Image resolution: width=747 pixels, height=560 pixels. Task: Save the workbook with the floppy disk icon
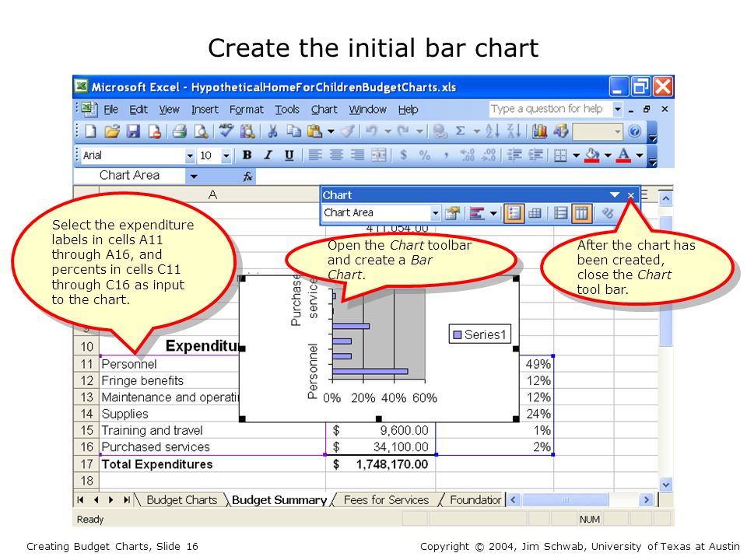(133, 131)
